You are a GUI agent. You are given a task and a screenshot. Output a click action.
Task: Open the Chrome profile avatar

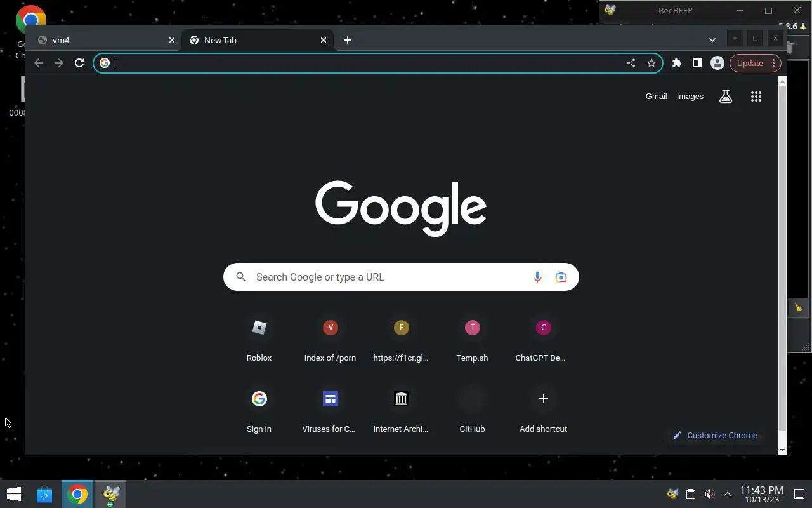pyautogui.click(x=717, y=63)
